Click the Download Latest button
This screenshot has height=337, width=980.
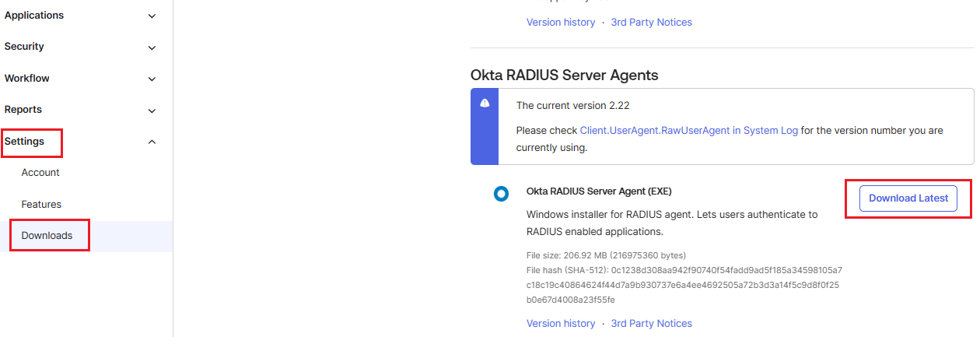pyautogui.click(x=908, y=198)
